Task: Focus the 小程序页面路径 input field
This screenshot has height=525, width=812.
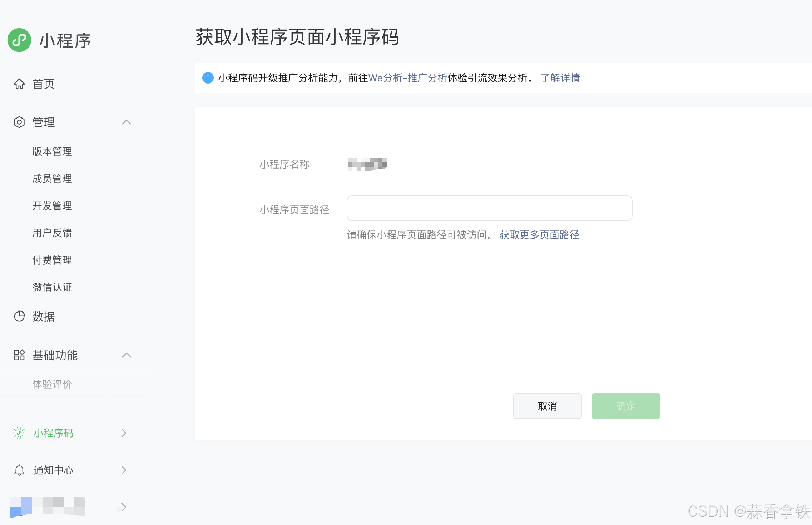Action: pyautogui.click(x=489, y=208)
